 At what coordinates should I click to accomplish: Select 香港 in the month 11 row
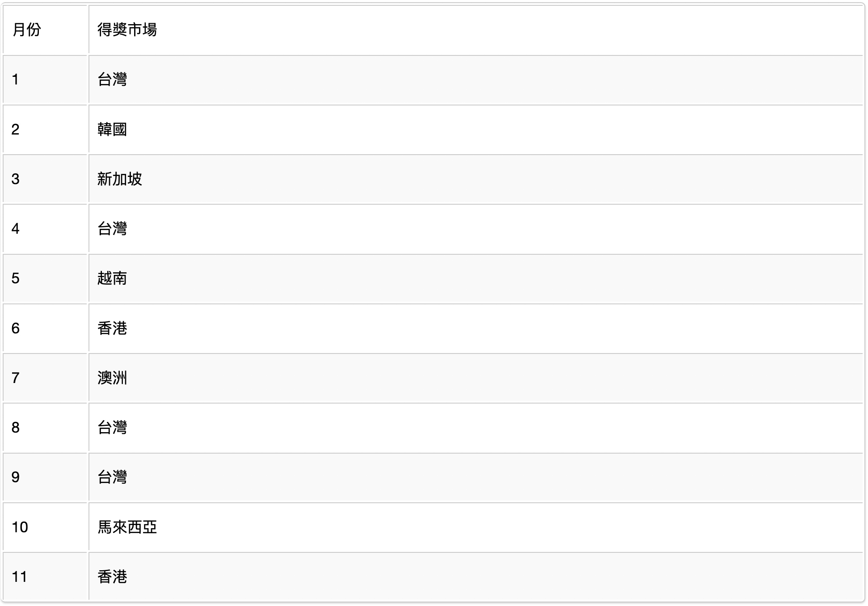(x=112, y=577)
